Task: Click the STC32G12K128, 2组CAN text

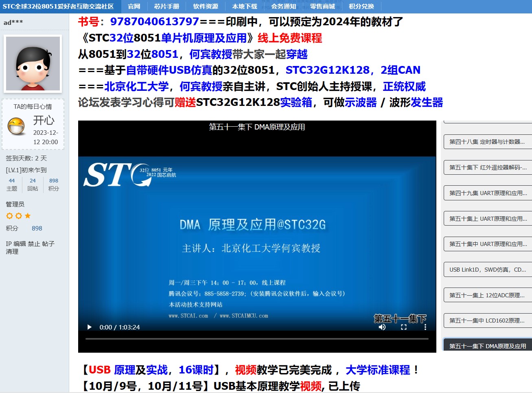Action: coord(353,70)
